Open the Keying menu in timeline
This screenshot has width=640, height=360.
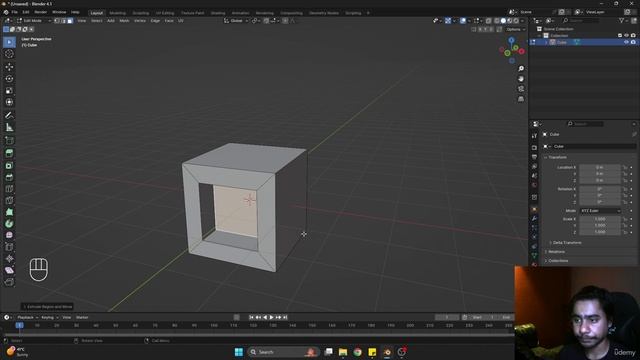tap(49, 317)
